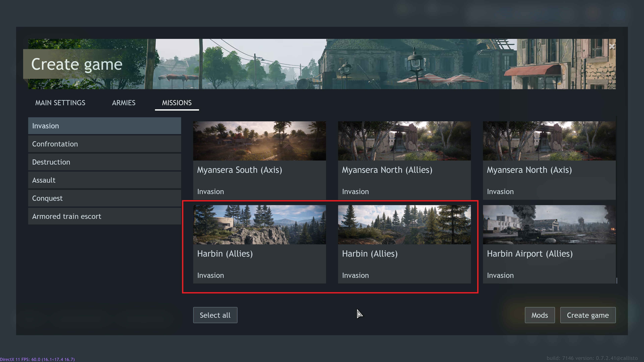Image resolution: width=644 pixels, height=362 pixels.
Task: Choose the Conquest game mode
Action: tap(104, 198)
